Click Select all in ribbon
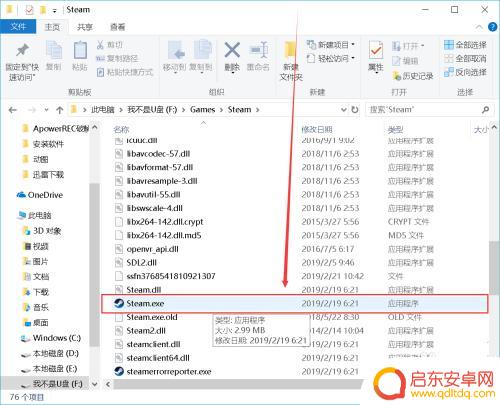500x405 pixels. coord(465,45)
